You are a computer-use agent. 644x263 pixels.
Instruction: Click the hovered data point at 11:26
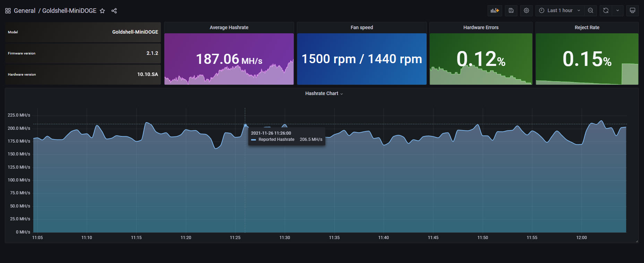coord(245,125)
